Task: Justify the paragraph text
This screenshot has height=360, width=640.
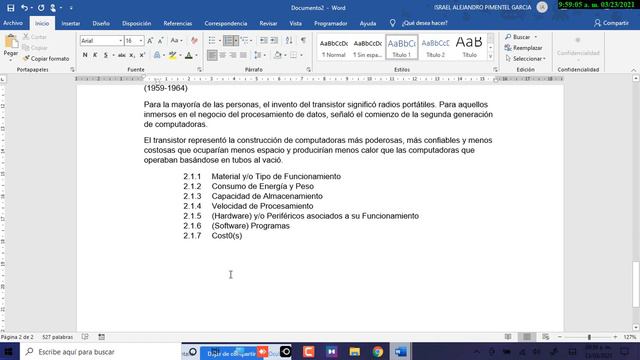Action: (x=243, y=55)
